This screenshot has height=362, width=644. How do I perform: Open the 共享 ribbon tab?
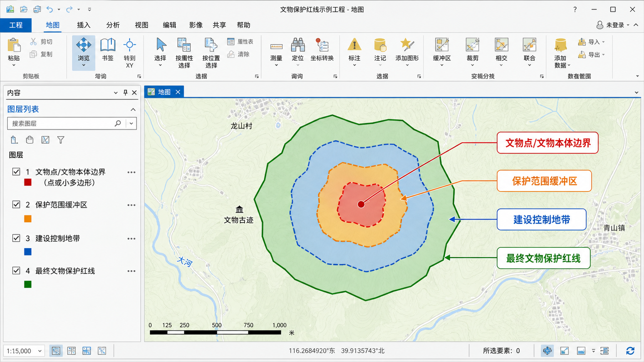coord(219,25)
